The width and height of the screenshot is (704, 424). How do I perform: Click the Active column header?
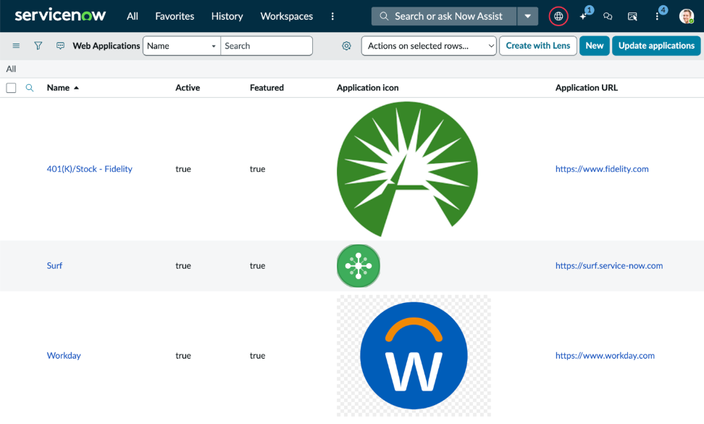[x=188, y=88]
